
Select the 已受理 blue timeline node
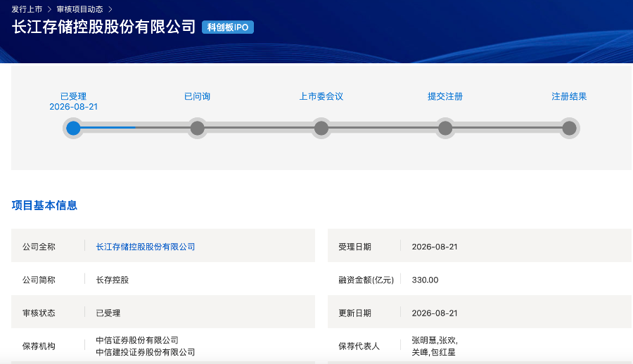73,129
